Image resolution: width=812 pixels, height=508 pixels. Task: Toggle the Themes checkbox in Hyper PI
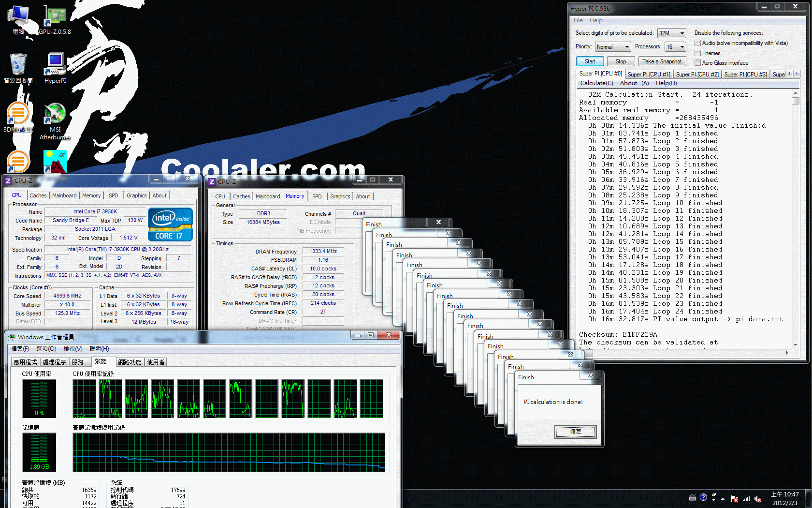tap(697, 53)
